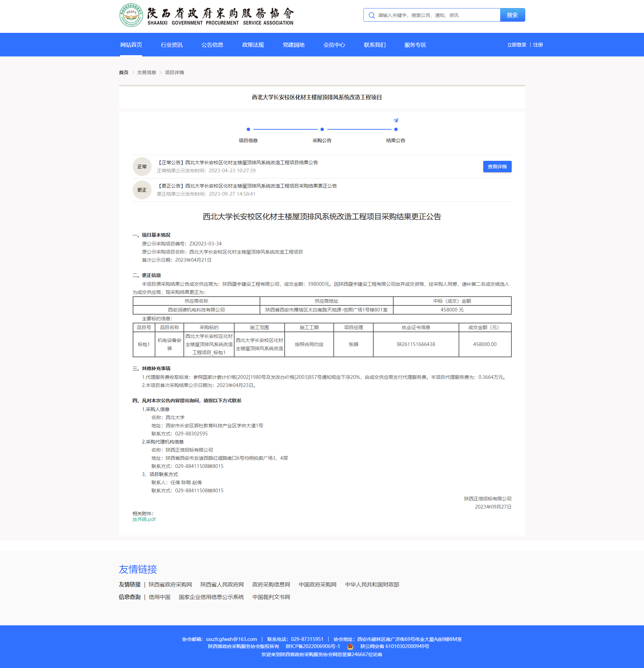Image resolution: width=644 pixels, height=668 pixels.
Task: Click the 更正 round badge
Action: coord(142,190)
